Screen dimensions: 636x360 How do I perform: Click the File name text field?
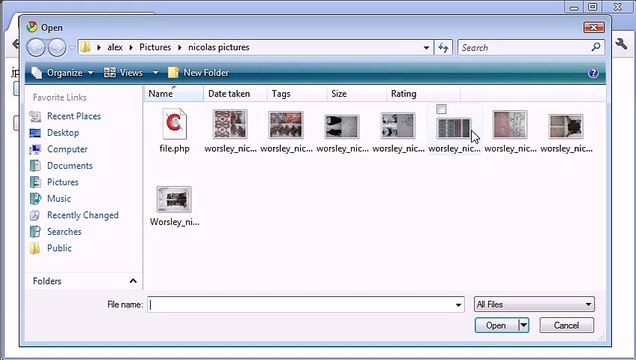300,304
